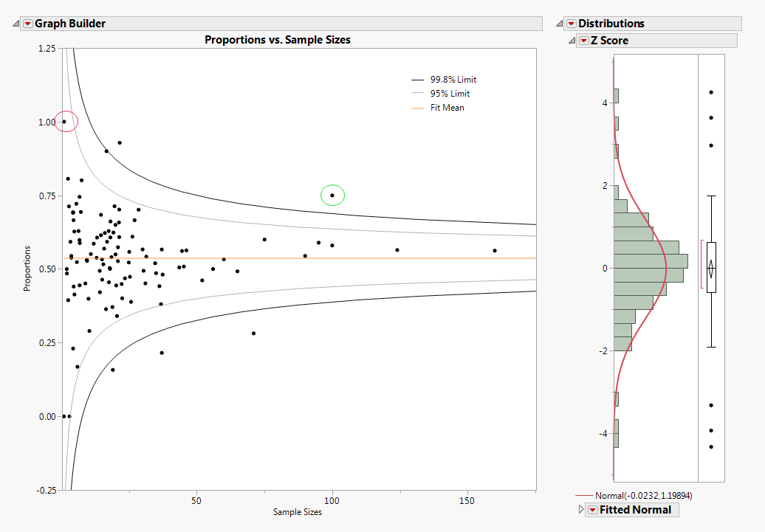Screen dimensions: 765x532
Task: Open the Graph Builder red triangle menu
Action: coord(27,23)
